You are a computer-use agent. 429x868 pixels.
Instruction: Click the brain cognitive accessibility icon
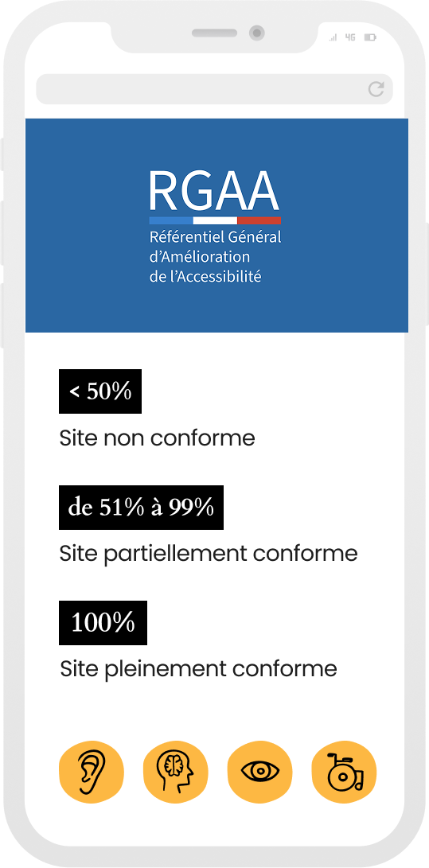[175, 771]
